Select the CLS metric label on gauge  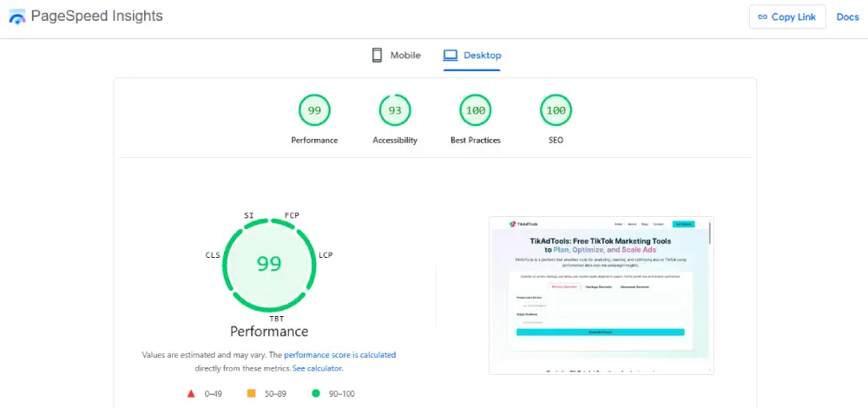(213, 255)
